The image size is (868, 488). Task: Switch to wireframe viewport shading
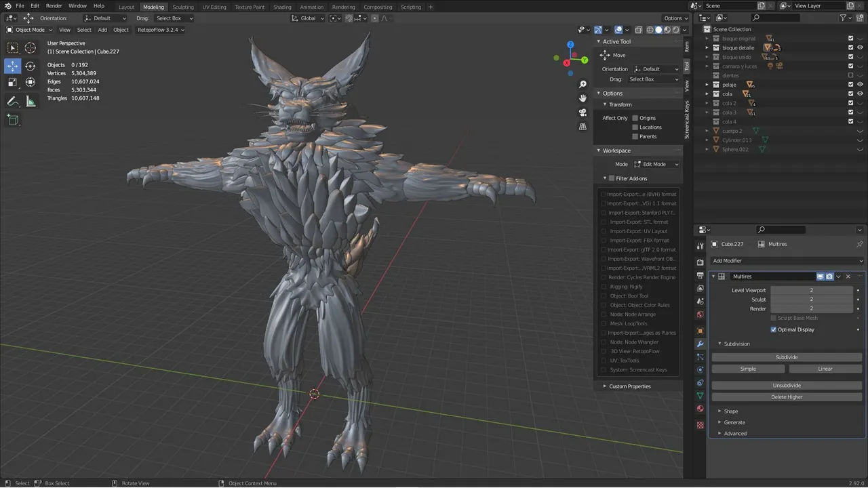(x=650, y=30)
